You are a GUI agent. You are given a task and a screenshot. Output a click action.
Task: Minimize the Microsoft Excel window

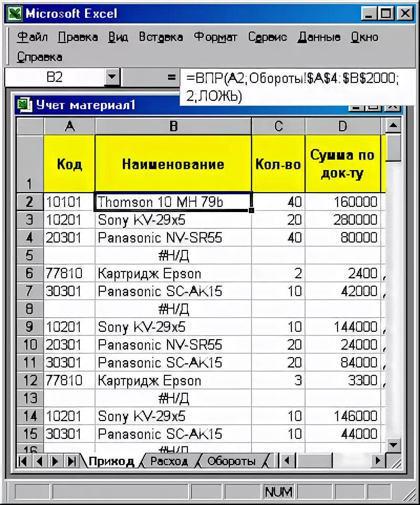tap(369, 14)
